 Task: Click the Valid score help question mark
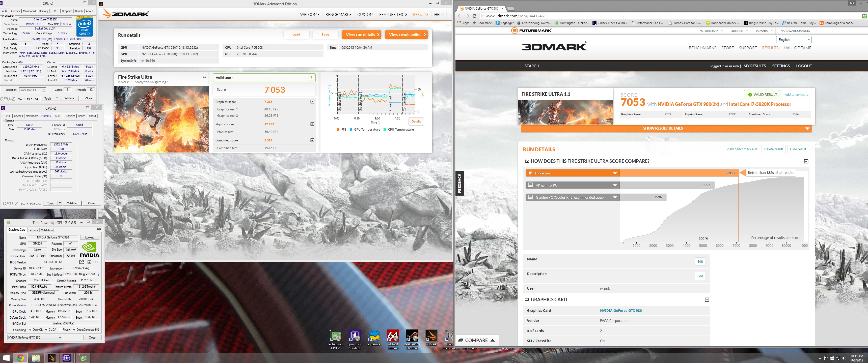pyautogui.click(x=311, y=78)
